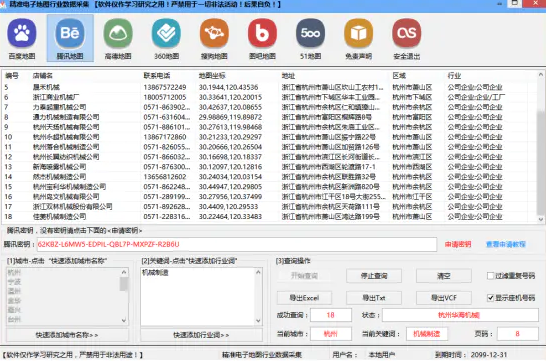Select phone number 13867572249
The image size is (546, 361).
click(165, 87)
